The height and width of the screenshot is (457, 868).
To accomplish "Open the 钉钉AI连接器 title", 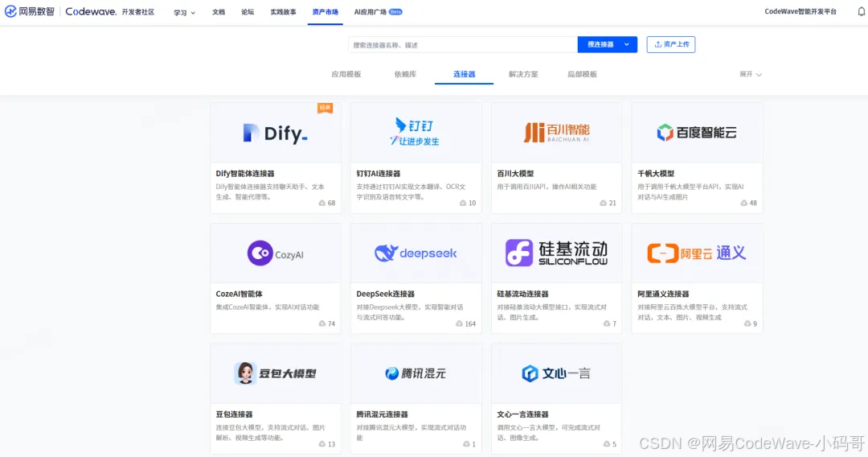I will [378, 173].
